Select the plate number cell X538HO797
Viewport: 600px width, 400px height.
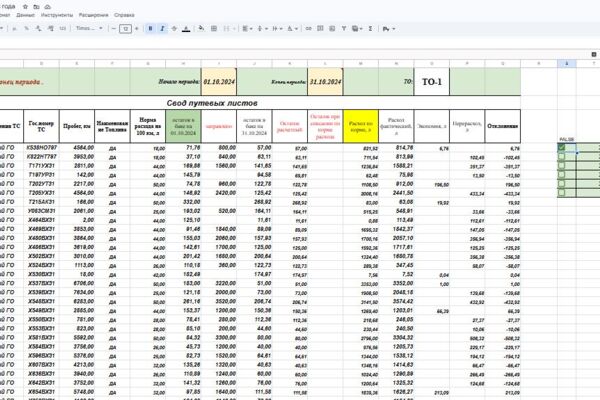point(41,148)
